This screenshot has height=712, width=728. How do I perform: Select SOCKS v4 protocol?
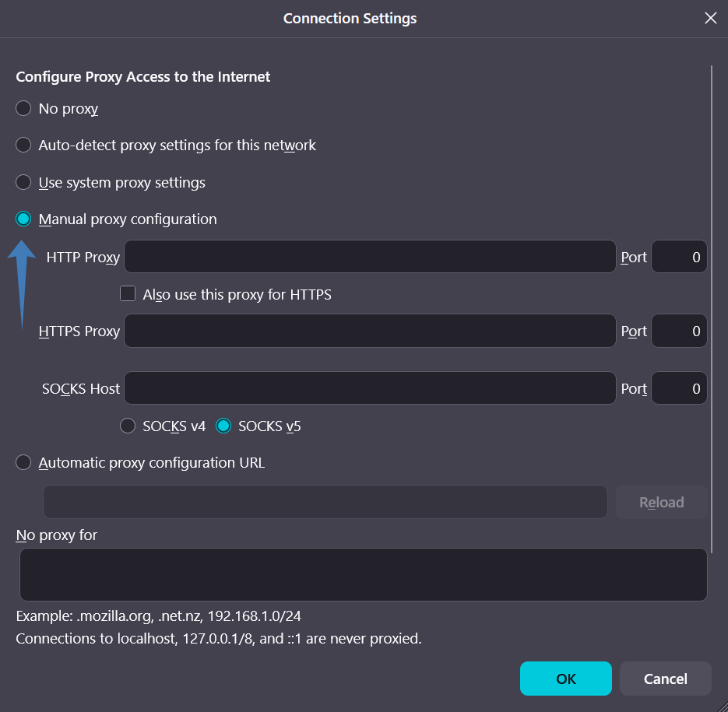(x=128, y=426)
